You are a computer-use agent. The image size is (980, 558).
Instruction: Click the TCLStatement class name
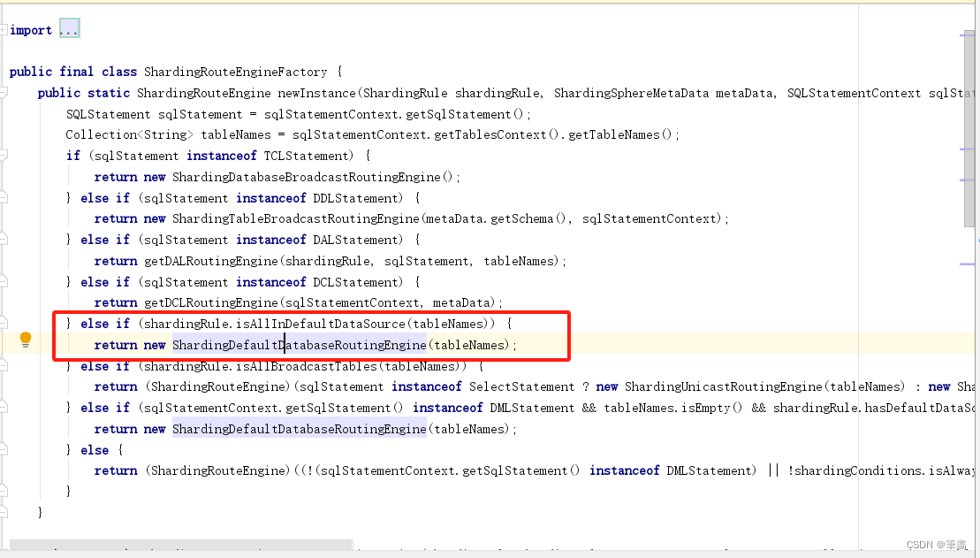point(292,156)
